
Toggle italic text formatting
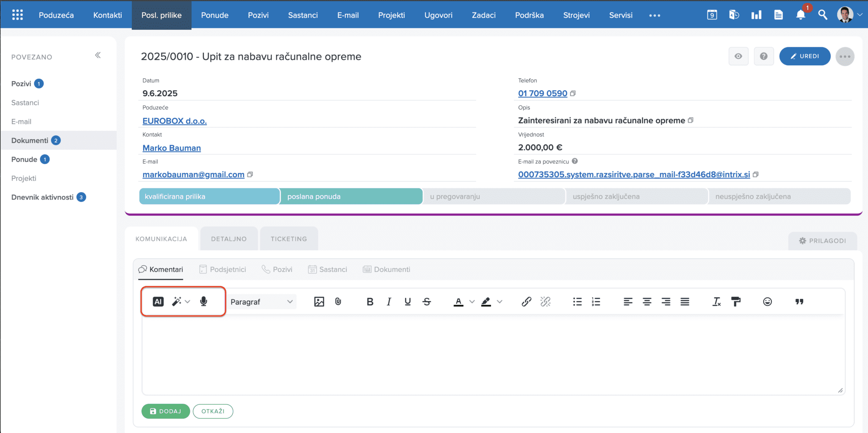pyautogui.click(x=389, y=302)
